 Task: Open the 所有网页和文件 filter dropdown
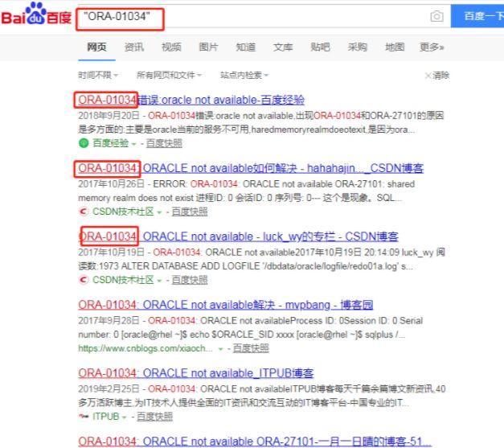pos(169,76)
